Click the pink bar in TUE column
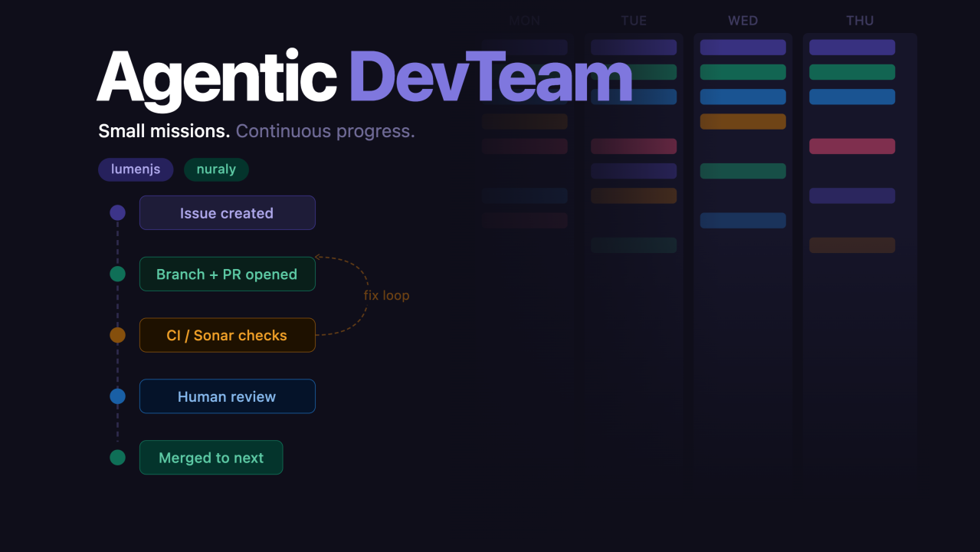 click(x=634, y=146)
